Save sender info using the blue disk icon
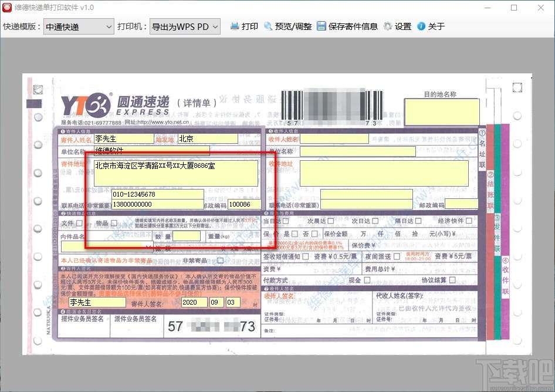The width and height of the screenshot is (555, 392). pos(320,26)
